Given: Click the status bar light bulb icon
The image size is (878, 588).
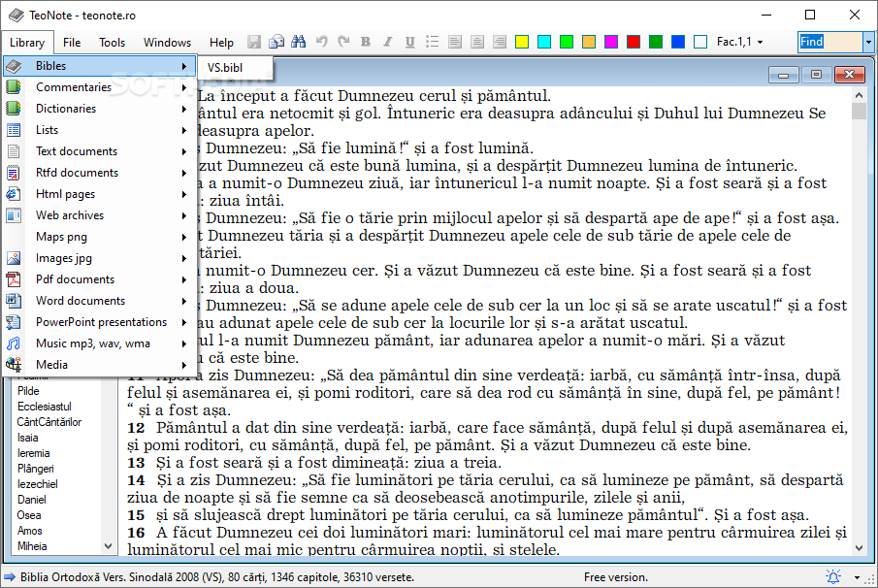Looking at the screenshot, I should (833, 576).
